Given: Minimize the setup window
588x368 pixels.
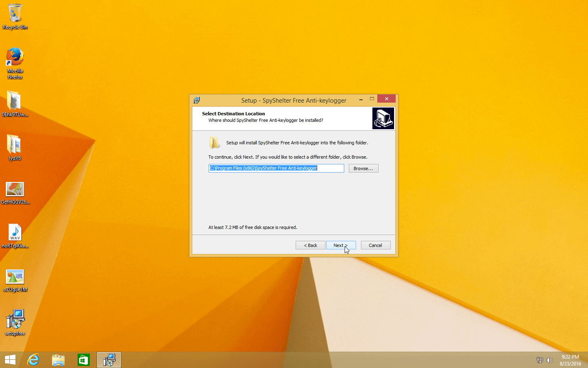Looking at the screenshot, I should (x=361, y=99).
